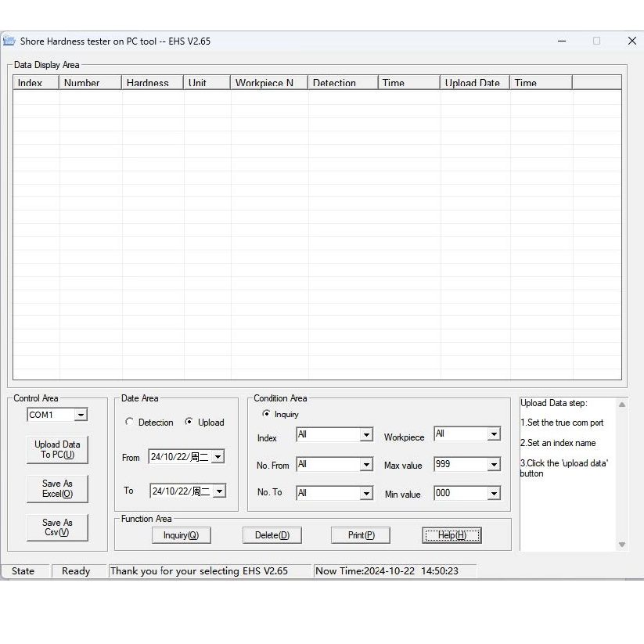
Task: Click the Delete(D) button
Action: pyautogui.click(x=272, y=535)
